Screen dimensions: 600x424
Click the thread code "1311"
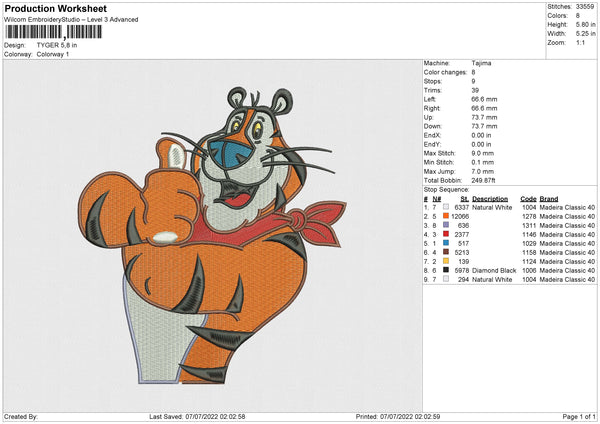point(529,225)
